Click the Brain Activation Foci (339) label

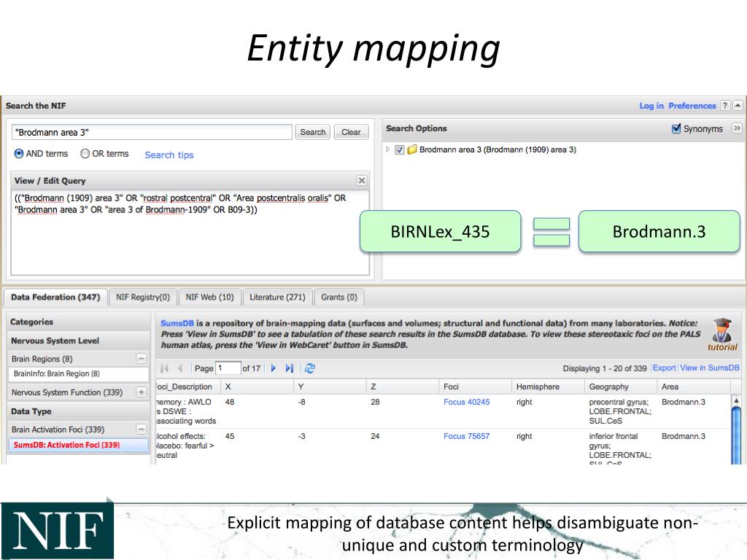58,429
